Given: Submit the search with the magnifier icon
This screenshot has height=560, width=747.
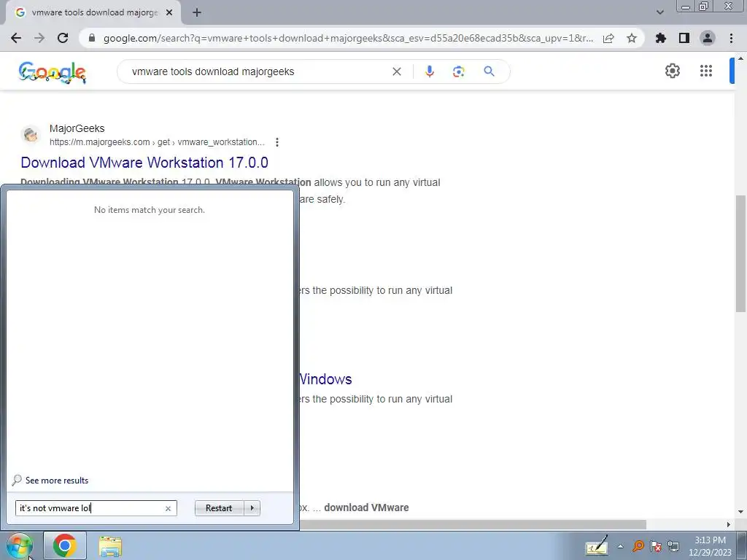Looking at the screenshot, I should click(x=489, y=71).
